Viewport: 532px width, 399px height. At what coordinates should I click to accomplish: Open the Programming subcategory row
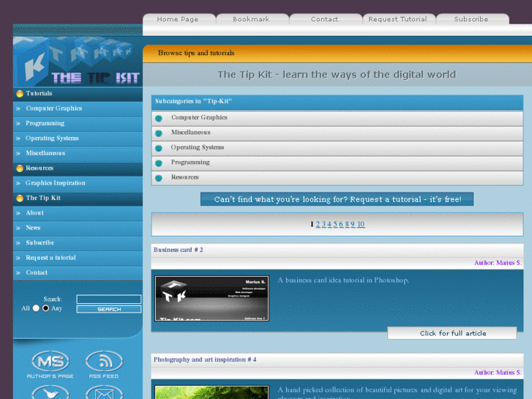click(337, 163)
